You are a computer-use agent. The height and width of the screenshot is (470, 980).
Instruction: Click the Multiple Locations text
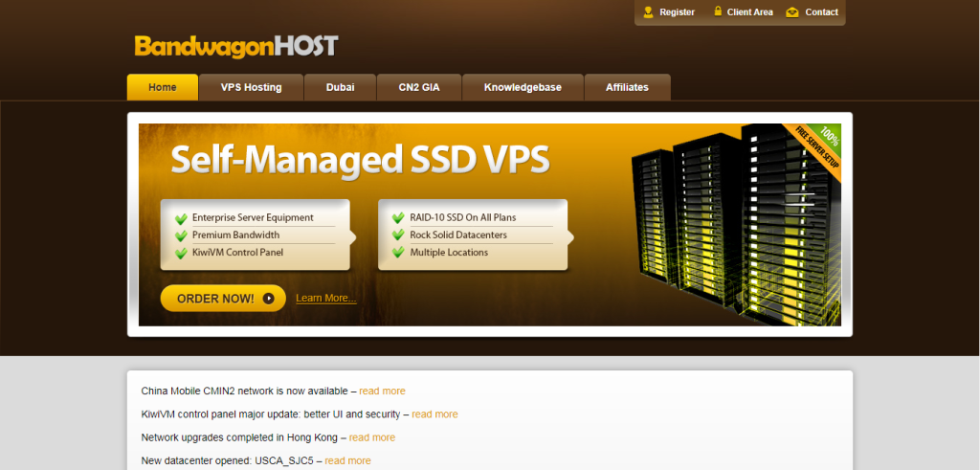point(449,253)
